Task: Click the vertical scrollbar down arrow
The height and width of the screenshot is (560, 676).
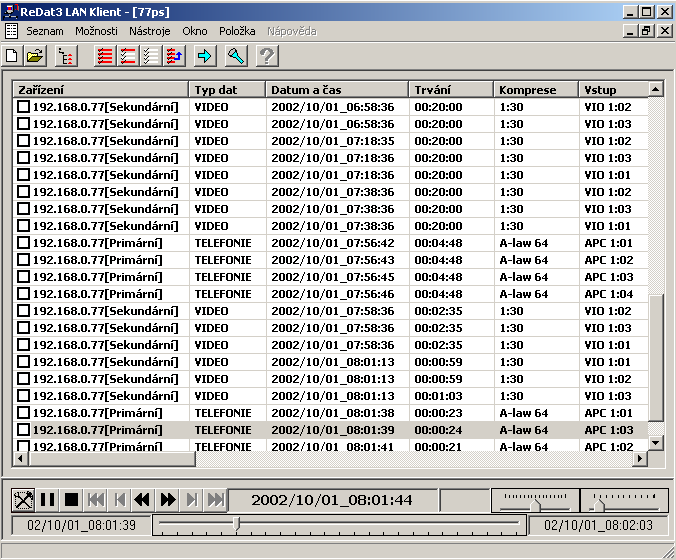Action: [656, 443]
